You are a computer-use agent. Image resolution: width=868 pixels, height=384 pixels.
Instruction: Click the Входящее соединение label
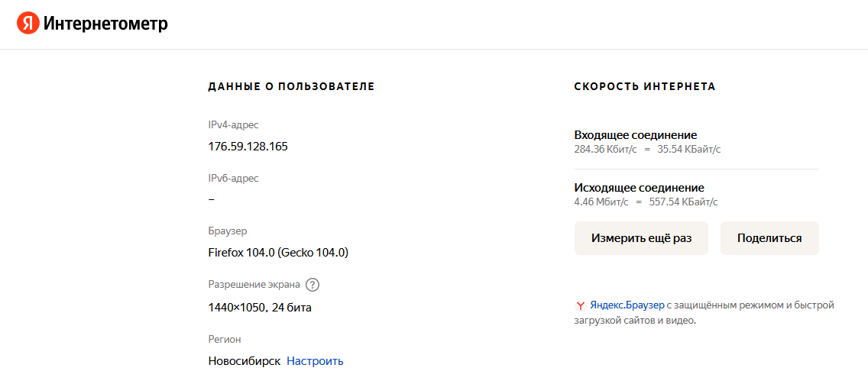[x=635, y=135]
